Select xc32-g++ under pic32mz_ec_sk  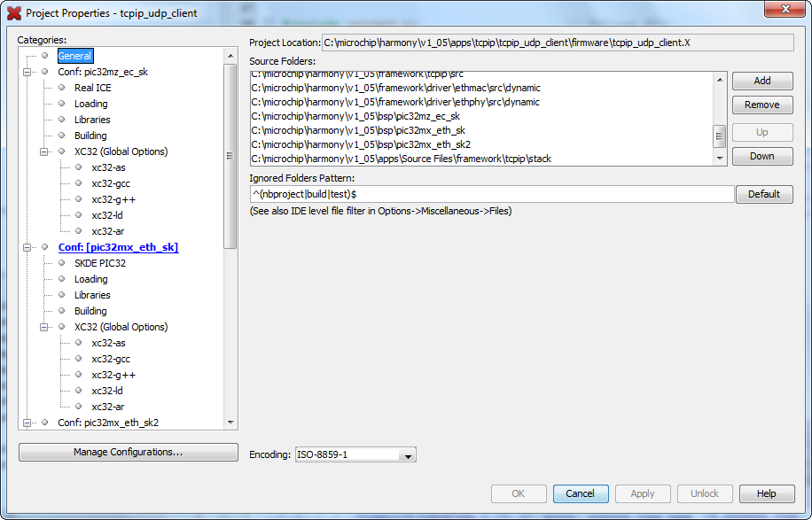(113, 199)
